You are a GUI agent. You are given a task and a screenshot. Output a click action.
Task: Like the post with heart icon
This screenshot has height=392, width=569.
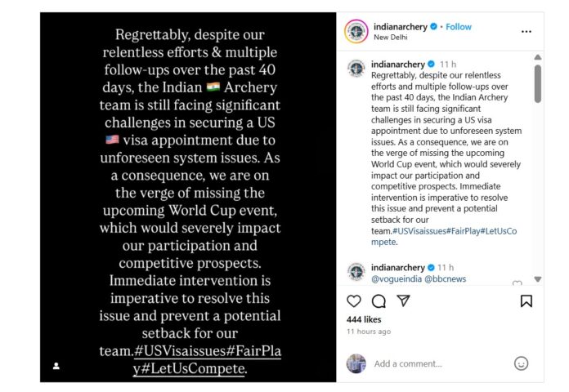click(x=354, y=301)
